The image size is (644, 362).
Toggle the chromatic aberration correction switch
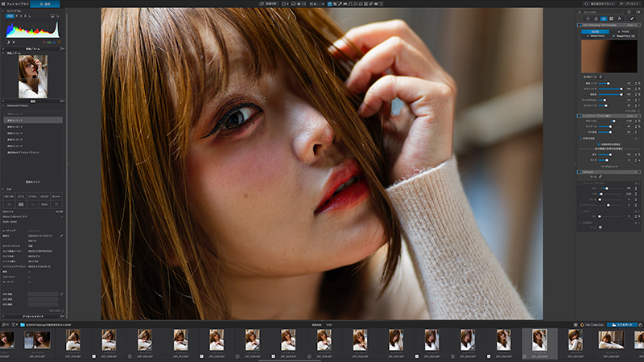coord(580,138)
